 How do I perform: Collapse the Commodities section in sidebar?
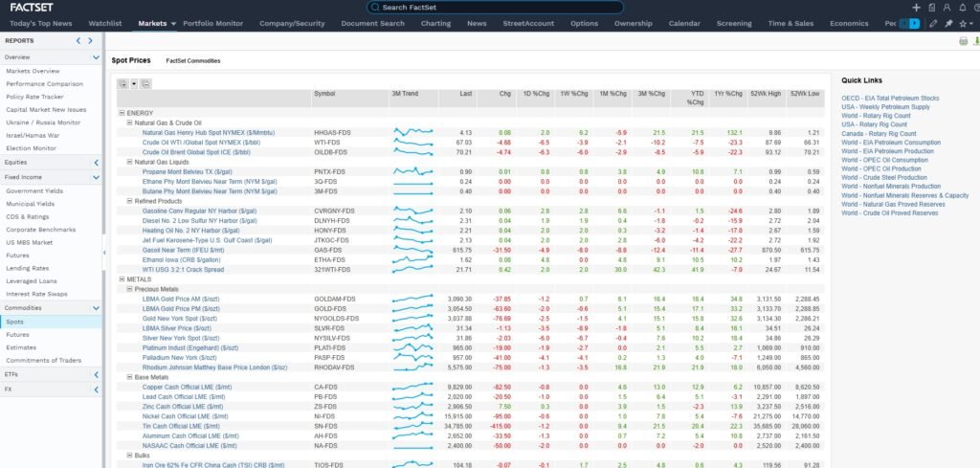tap(97, 308)
